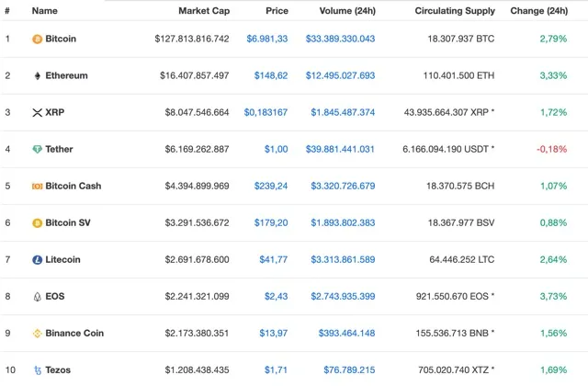Open the Bitcoin name link
This screenshot has height=386, width=588.
tap(61, 39)
